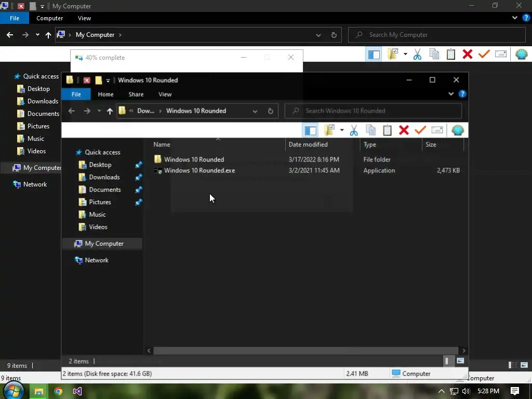
Task: Expand ribbon chevron in My Computer window
Action: (515, 18)
